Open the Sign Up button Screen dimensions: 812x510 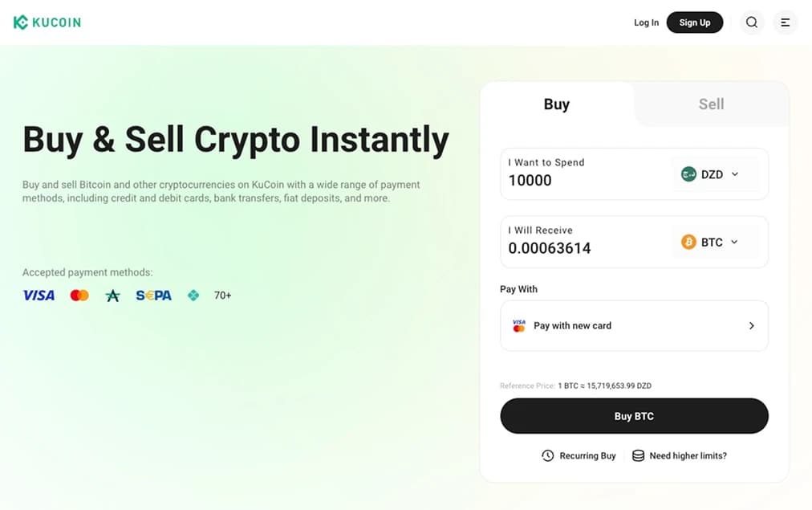[x=695, y=22]
